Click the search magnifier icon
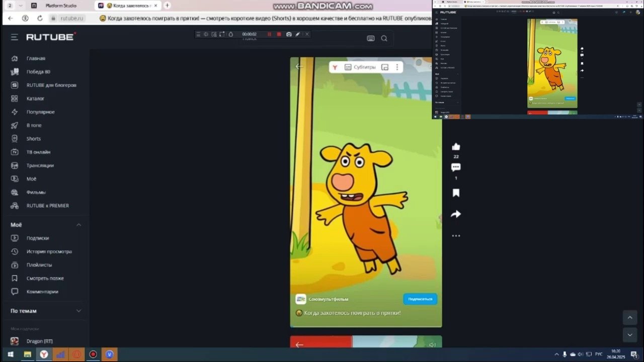This screenshot has width=644, height=362. pyautogui.click(x=384, y=38)
